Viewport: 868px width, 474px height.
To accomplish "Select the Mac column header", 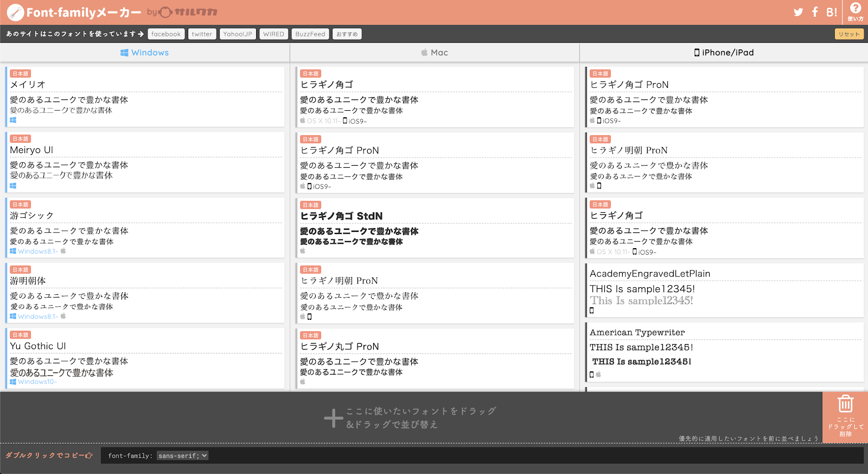I will [x=435, y=53].
